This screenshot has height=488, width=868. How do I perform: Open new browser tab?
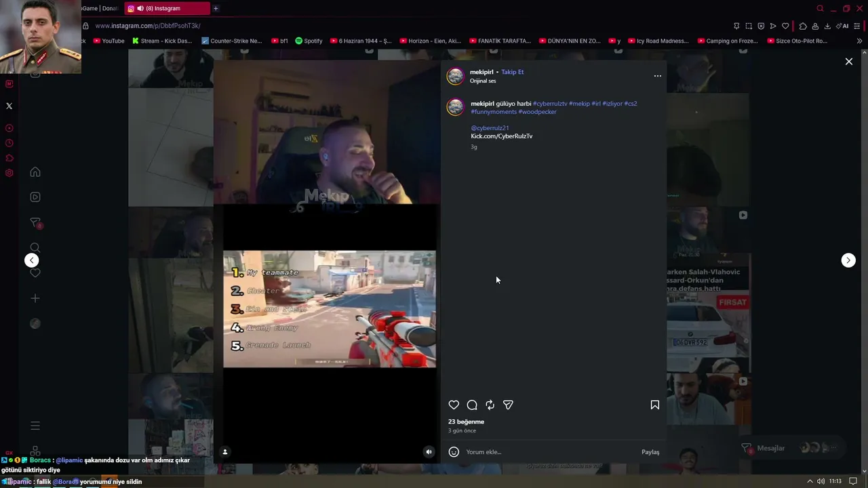click(216, 8)
